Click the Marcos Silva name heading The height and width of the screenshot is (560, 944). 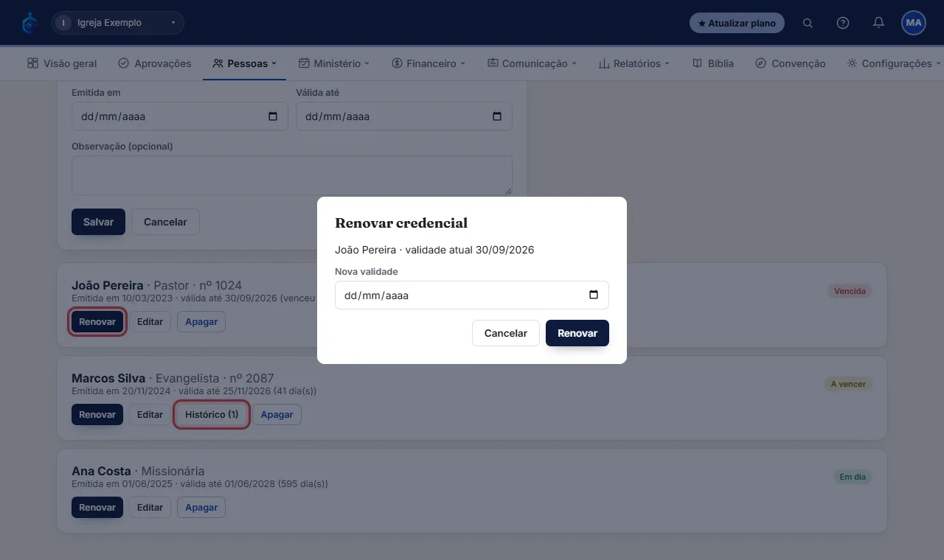(108, 378)
